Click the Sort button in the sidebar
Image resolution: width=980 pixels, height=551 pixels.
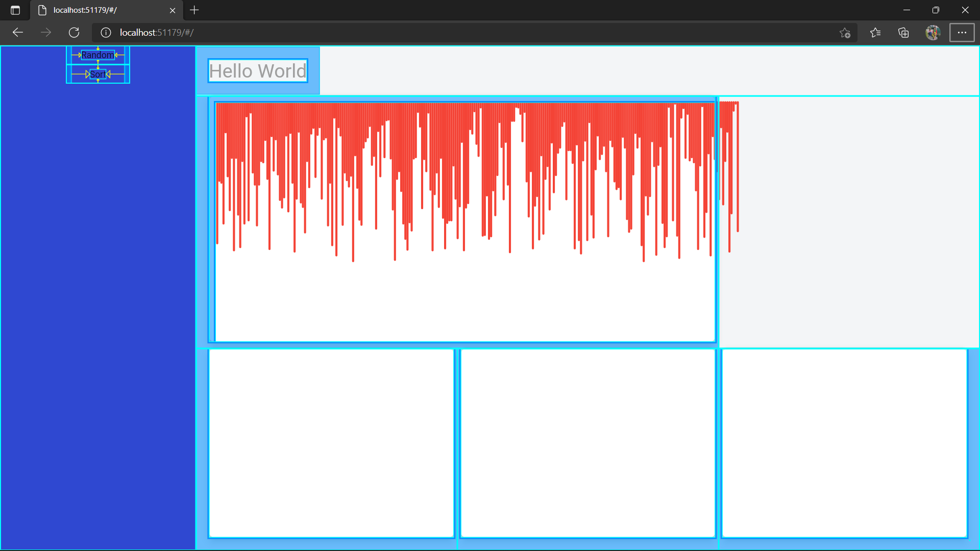click(x=98, y=74)
